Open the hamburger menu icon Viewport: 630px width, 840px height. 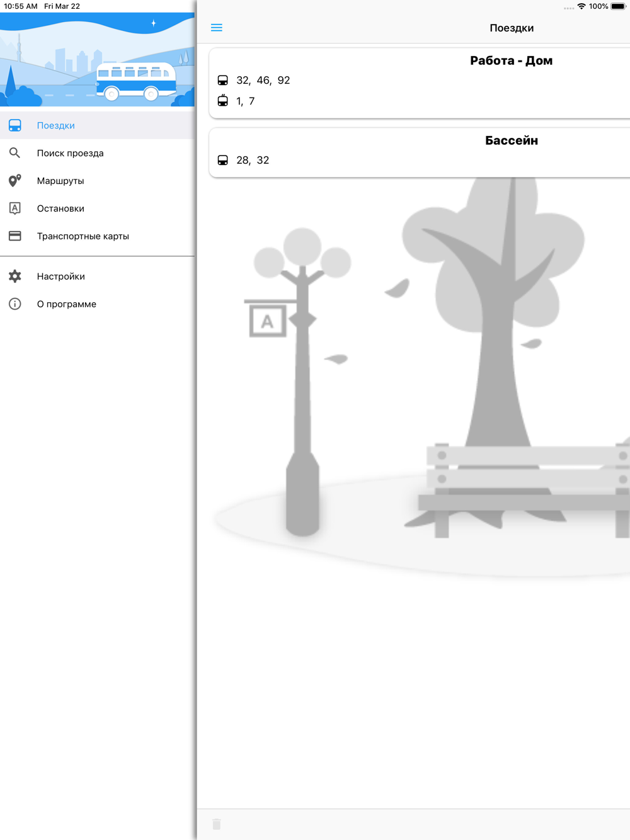217,28
